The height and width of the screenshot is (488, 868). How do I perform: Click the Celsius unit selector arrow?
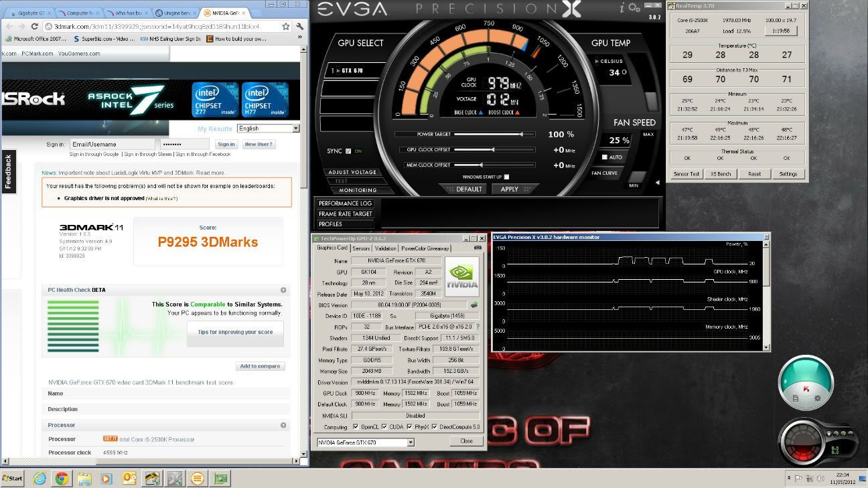[597, 61]
